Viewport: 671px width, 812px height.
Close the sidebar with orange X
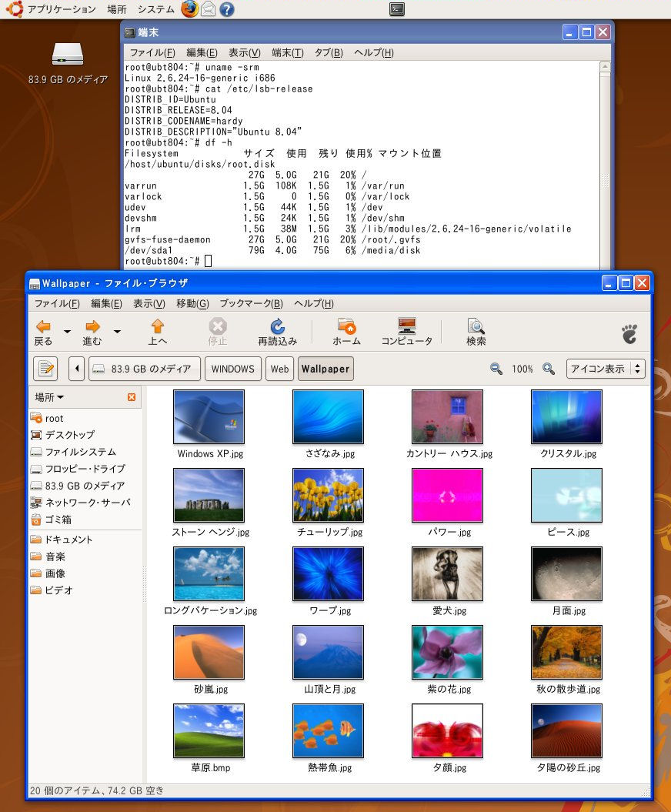pyautogui.click(x=132, y=397)
